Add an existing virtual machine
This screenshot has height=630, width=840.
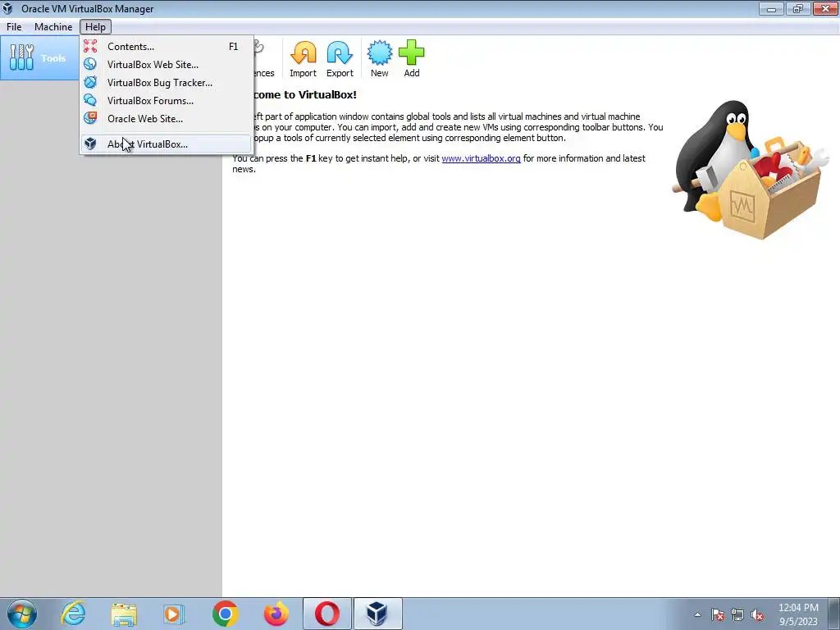tap(412, 59)
